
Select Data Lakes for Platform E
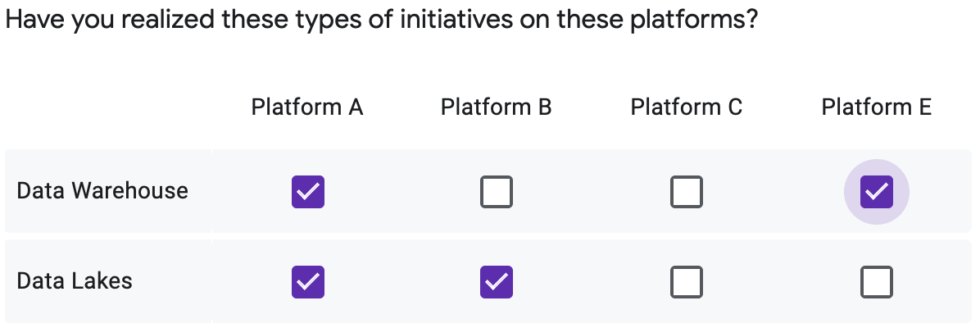click(877, 282)
